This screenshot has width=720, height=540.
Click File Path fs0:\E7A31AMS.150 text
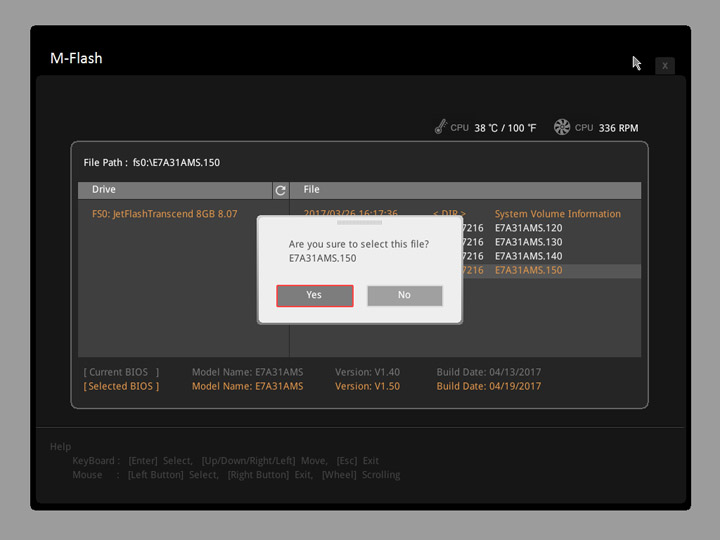click(x=152, y=163)
